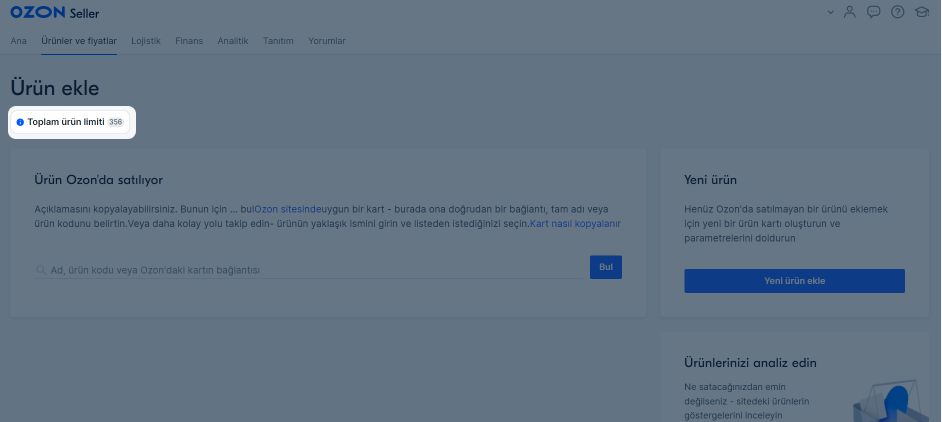The image size is (942, 422).
Task: Open Kart nasıl kopyalanır link
Action: click(575, 224)
